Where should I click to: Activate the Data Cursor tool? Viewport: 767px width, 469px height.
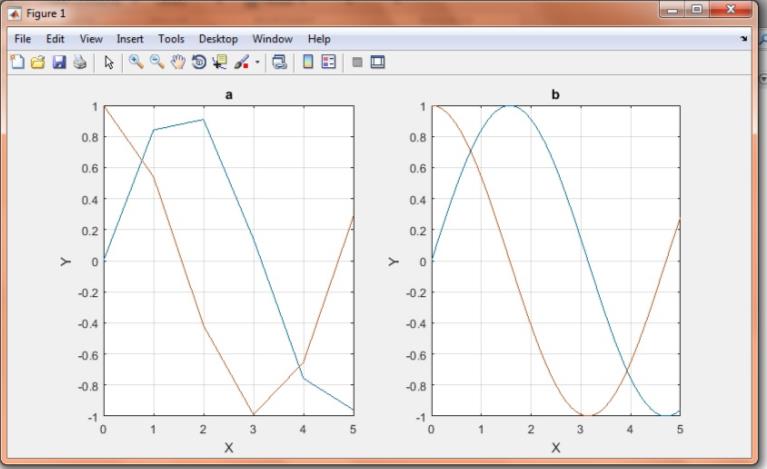[x=220, y=62]
